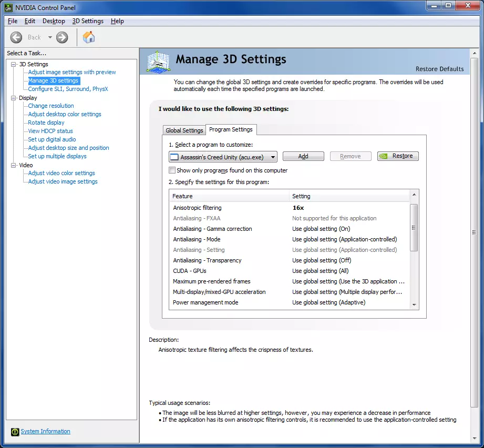Open the File menu
484x448 pixels.
[12, 21]
